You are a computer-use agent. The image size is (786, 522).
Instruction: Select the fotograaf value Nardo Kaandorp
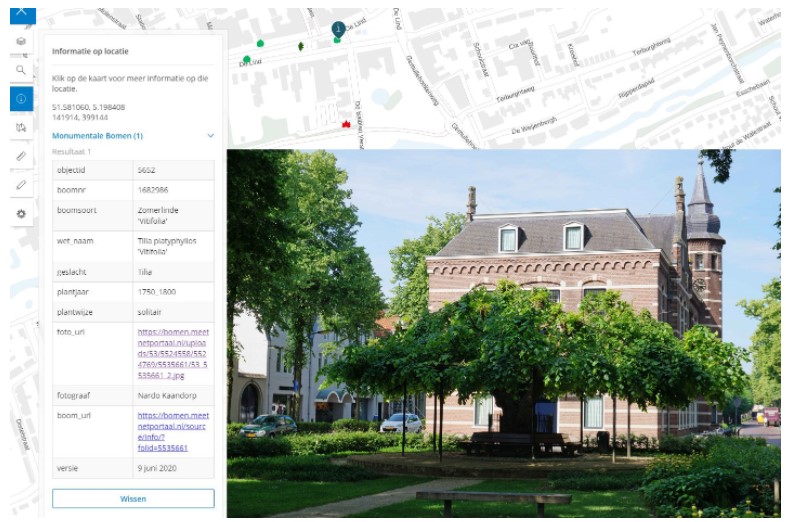[x=167, y=395]
